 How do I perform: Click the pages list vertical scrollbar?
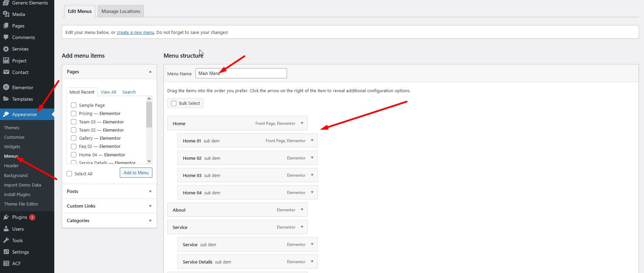[x=149, y=115]
